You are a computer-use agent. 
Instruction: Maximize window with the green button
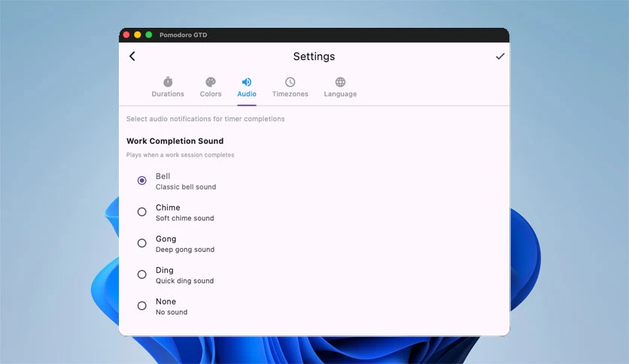click(x=149, y=35)
